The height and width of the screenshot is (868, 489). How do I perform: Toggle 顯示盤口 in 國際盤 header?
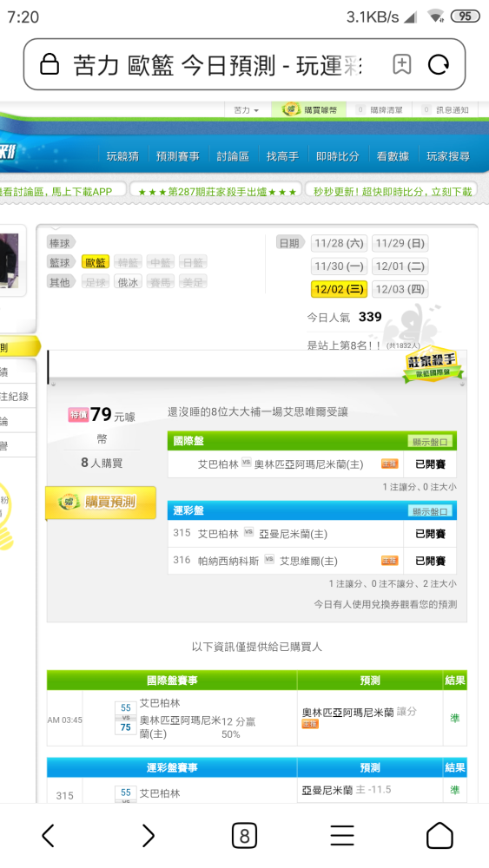click(x=432, y=442)
